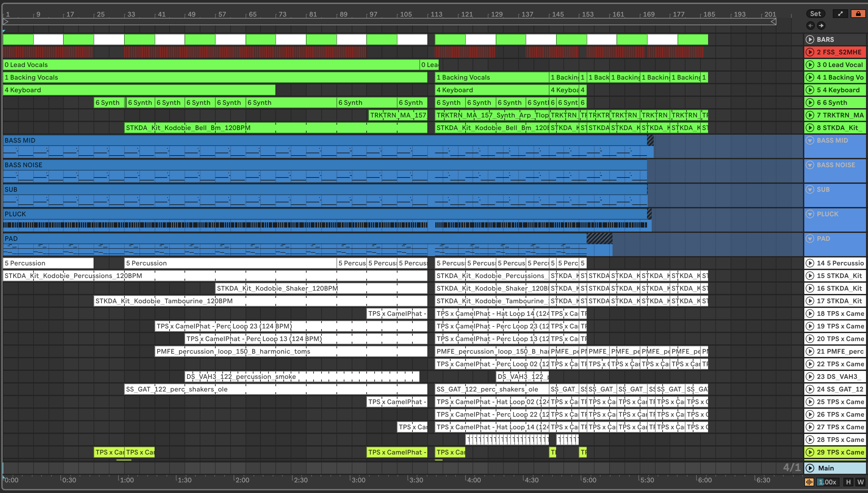The width and height of the screenshot is (868, 493).
Task: Toggle the automation mode button
Action: 840,14
